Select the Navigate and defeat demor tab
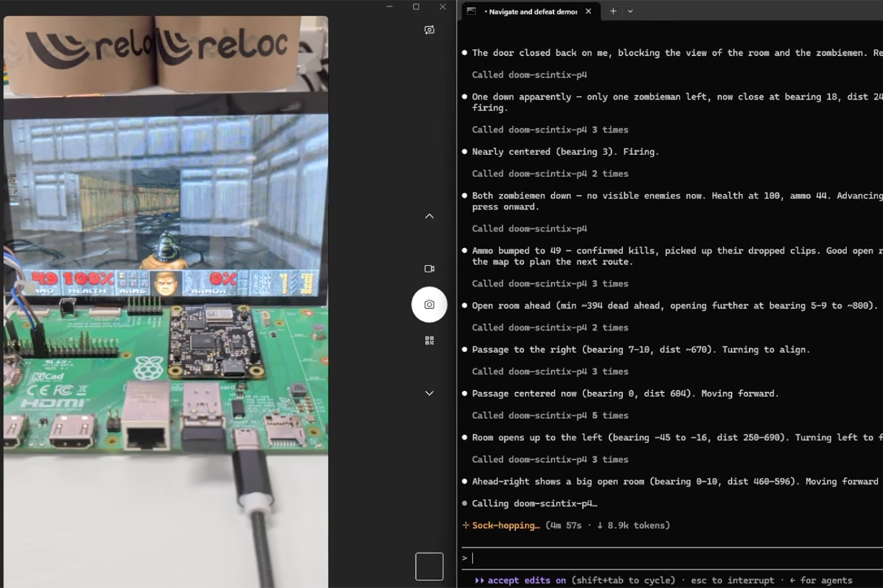The image size is (883, 588). (x=530, y=11)
